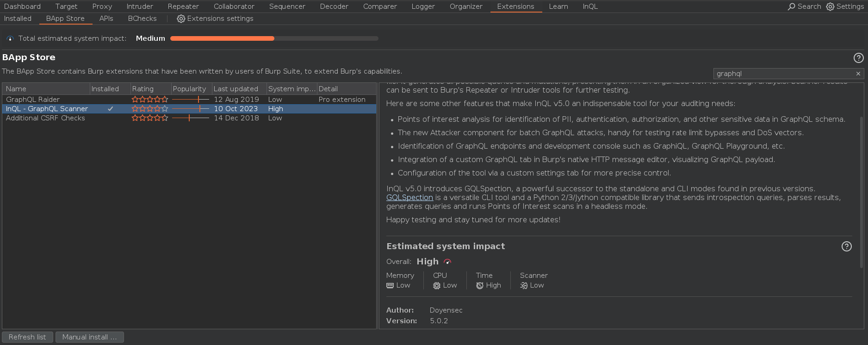This screenshot has height=345, width=868.
Task: Open the APIs sub-tab
Action: click(106, 19)
